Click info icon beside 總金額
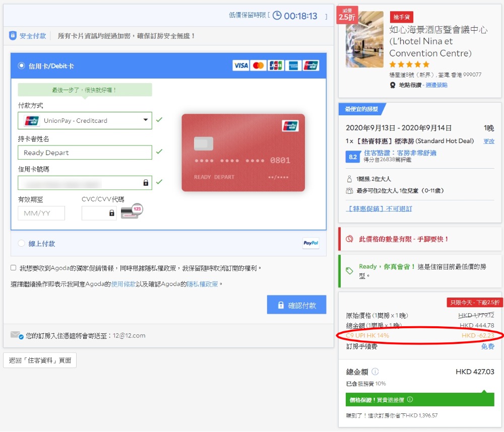504x432 pixels. [375, 372]
